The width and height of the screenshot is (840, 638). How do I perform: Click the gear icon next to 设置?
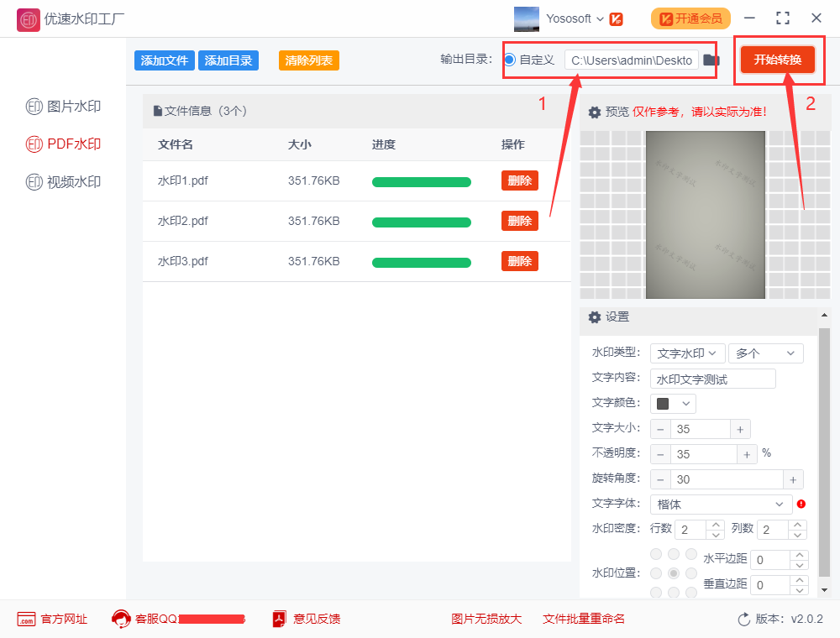[x=594, y=316]
